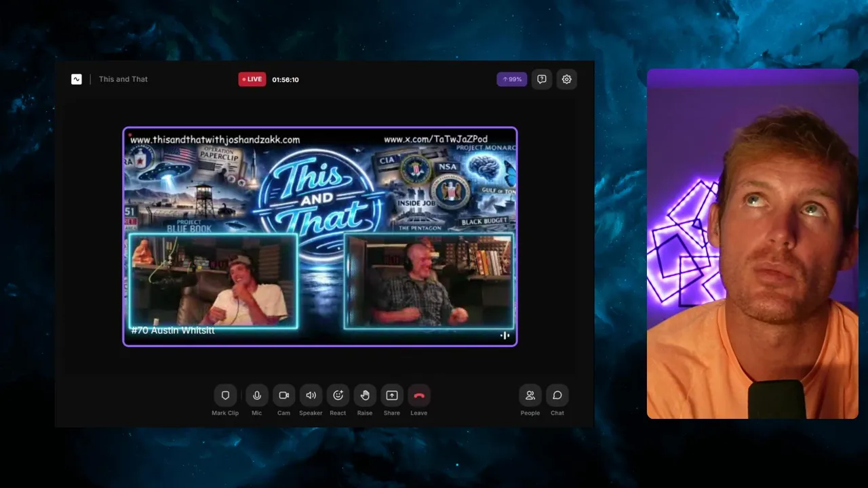Click the studio logo icon

tap(77, 79)
